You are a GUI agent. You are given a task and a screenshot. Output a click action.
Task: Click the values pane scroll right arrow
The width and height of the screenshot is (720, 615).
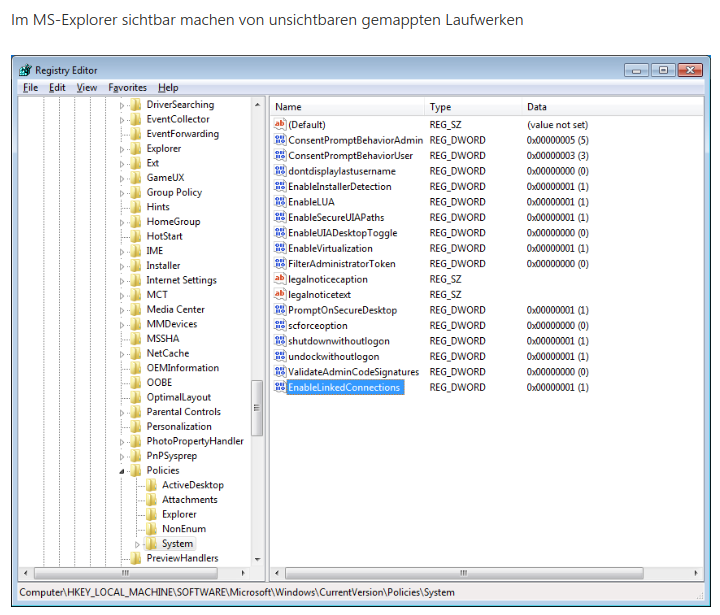point(696,573)
